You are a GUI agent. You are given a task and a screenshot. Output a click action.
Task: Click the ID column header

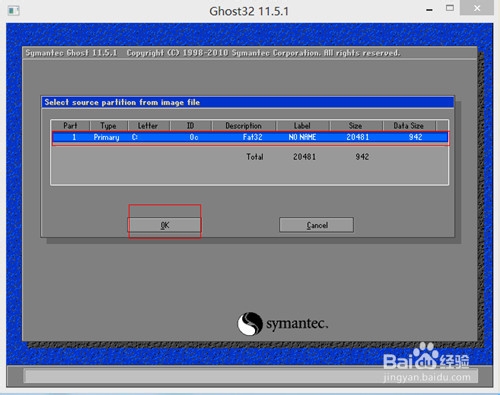click(x=190, y=126)
